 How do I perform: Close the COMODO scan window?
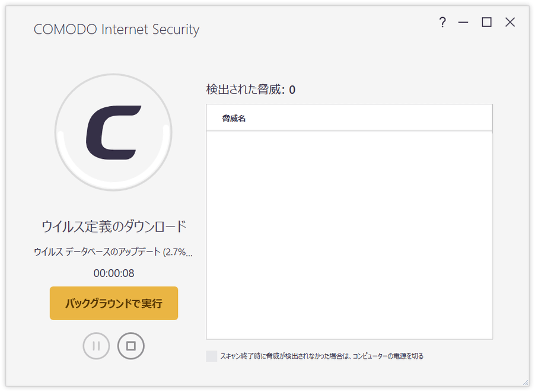510,23
